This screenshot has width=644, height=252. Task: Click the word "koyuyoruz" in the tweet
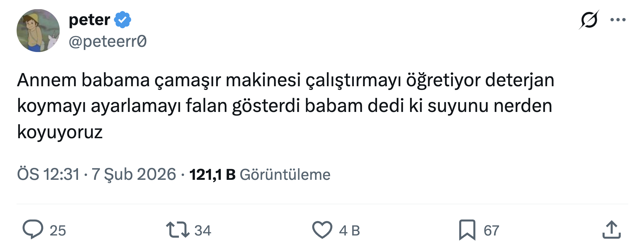pos(60,132)
